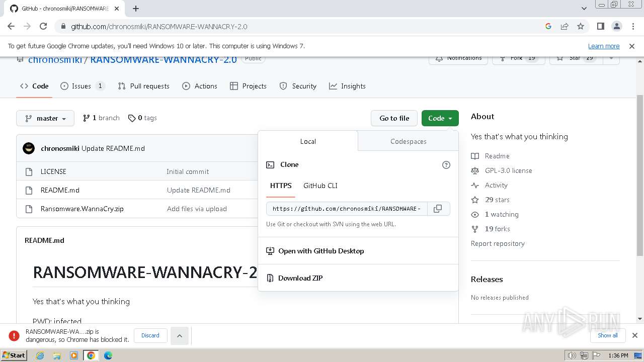The image size is (644, 362).
Task: Expand the blocked download options chevron
Action: (179, 335)
